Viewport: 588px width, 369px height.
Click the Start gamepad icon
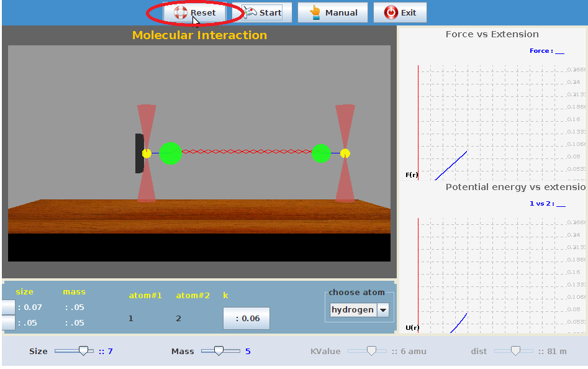tap(250, 12)
